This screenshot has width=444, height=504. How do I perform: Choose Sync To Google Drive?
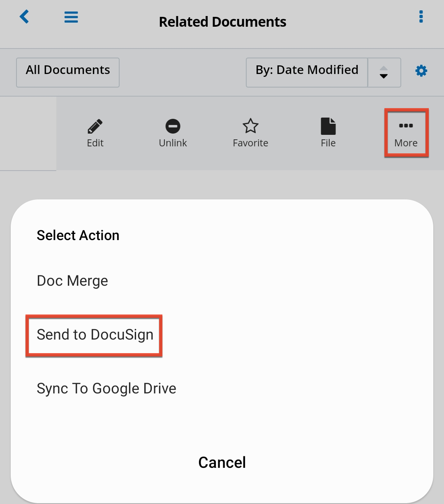click(x=106, y=388)
